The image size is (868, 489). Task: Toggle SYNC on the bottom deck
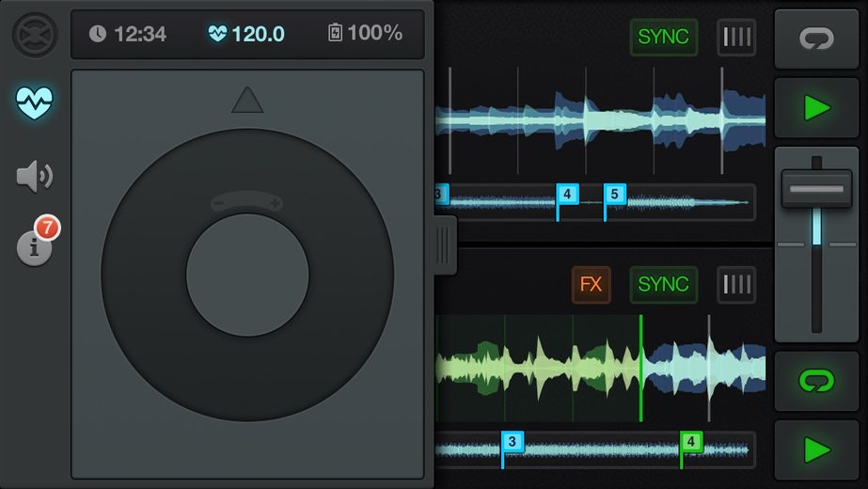pyautogui.click(x=663, y=285)
